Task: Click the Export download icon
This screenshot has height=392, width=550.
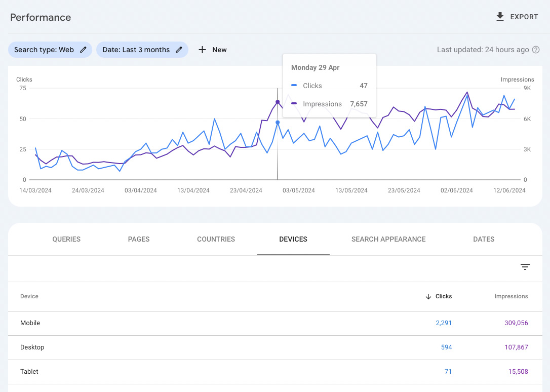Action: (500, 17)
